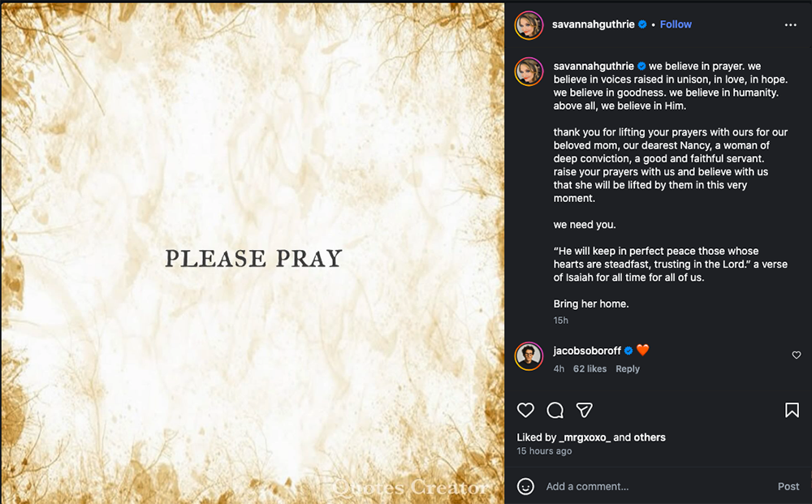Open the _mrgxoxo_ profile from likes
The height and width of the screenshot is (504, 812).
click(x=585, y=437)
